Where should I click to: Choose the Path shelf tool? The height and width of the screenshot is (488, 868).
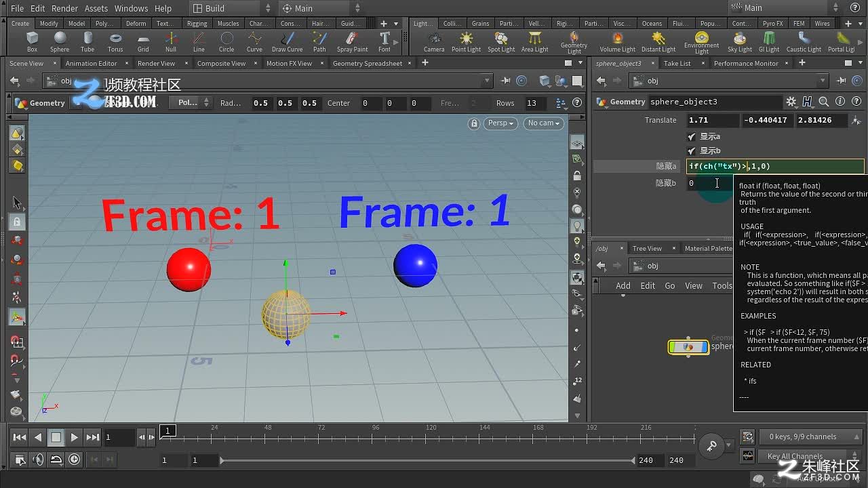pos(319,42)
